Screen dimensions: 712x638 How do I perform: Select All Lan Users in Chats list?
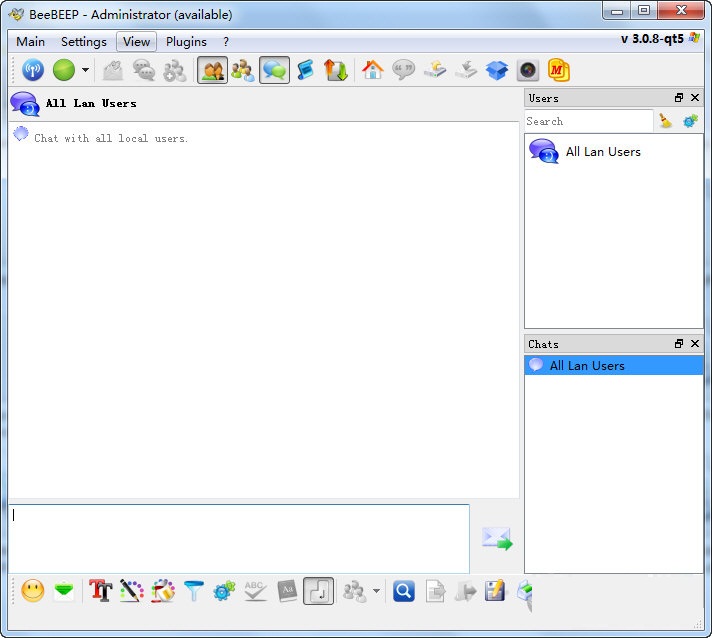(587, 366)
